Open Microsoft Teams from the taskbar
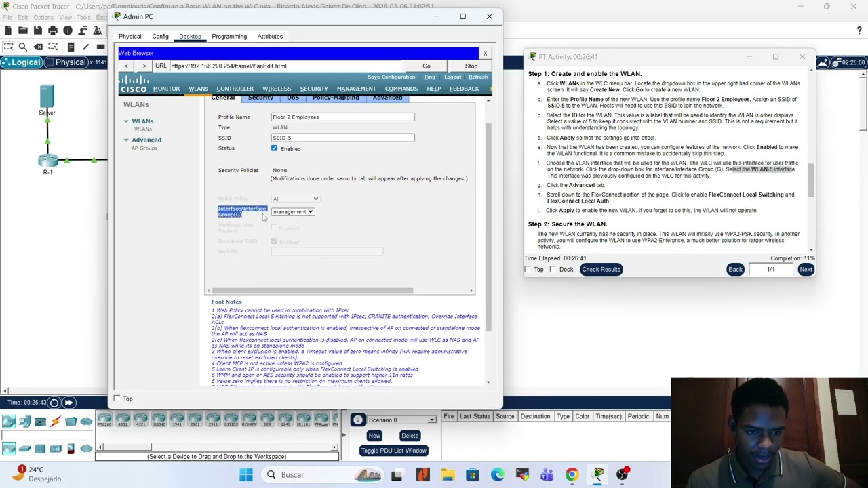Viewport: 868px width, 488px height. pyautogui.click(x=547, y=474)
